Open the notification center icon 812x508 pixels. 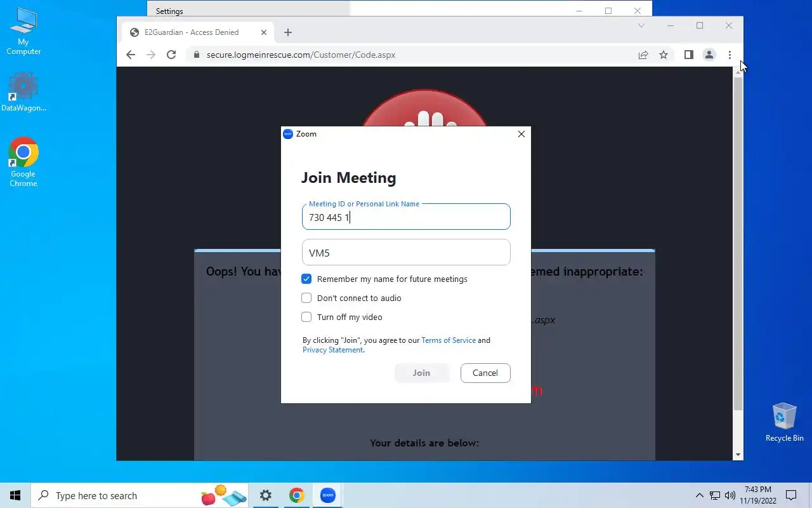coord(791,495)
